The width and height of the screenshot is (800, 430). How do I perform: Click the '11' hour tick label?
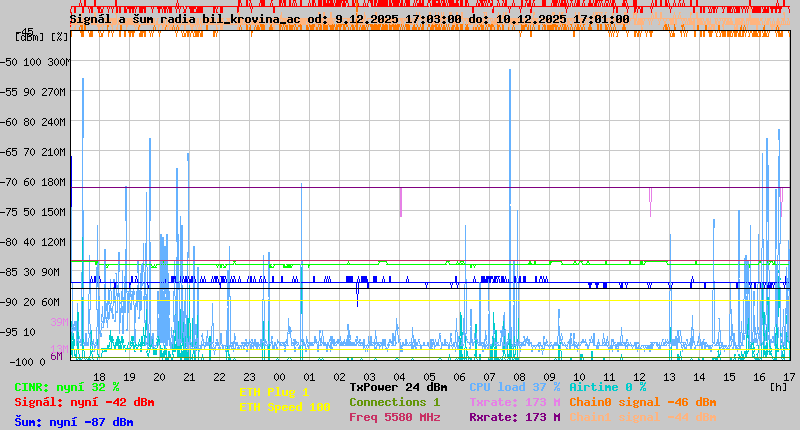[609, 377]
